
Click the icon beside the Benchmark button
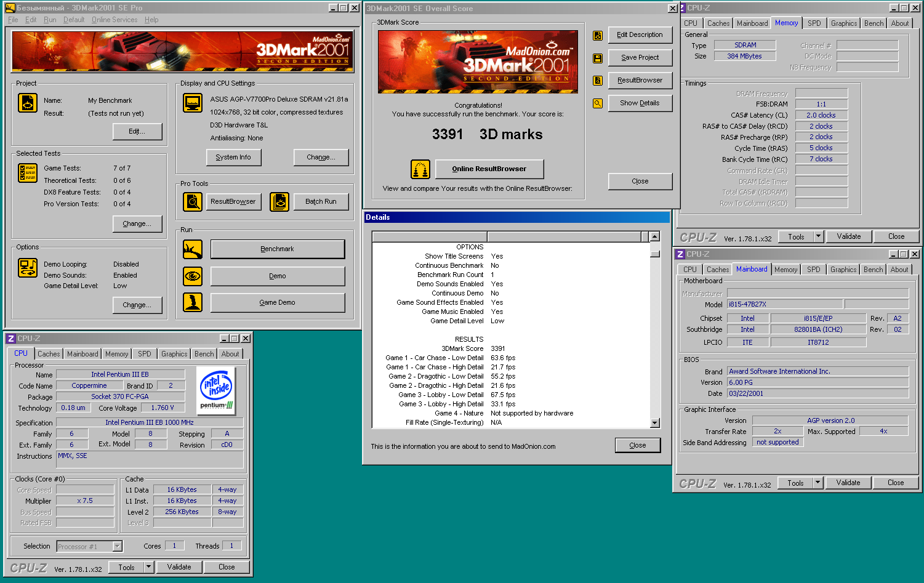(193, 249)
